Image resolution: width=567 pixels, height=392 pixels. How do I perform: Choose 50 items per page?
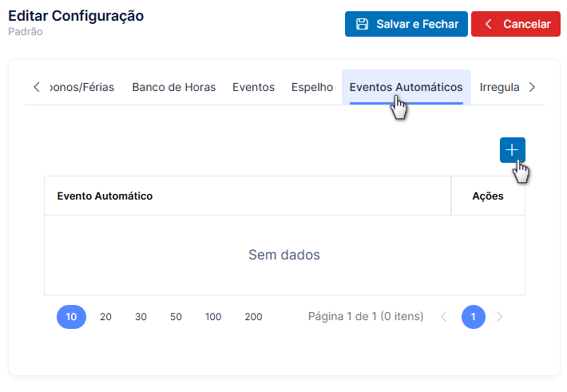176,317
